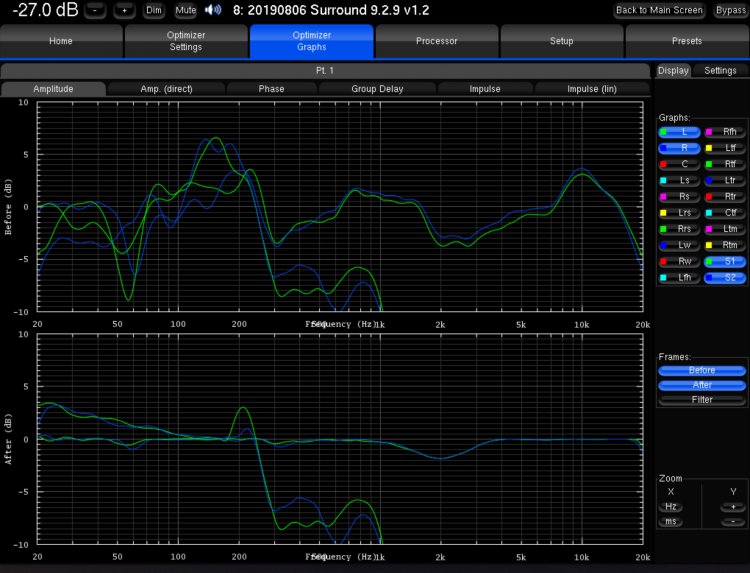Select the Optimizer Graphs tab
The image size is (750, 573).
coord(311,41)
